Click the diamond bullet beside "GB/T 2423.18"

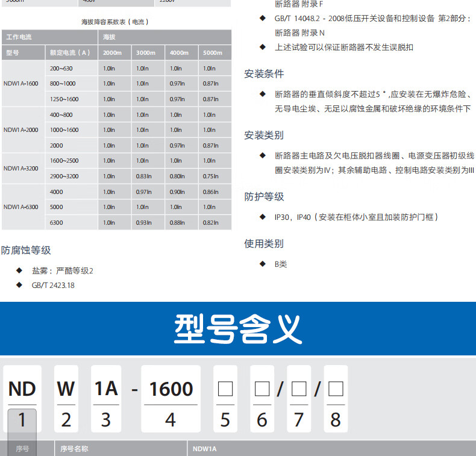pos(19,285)
